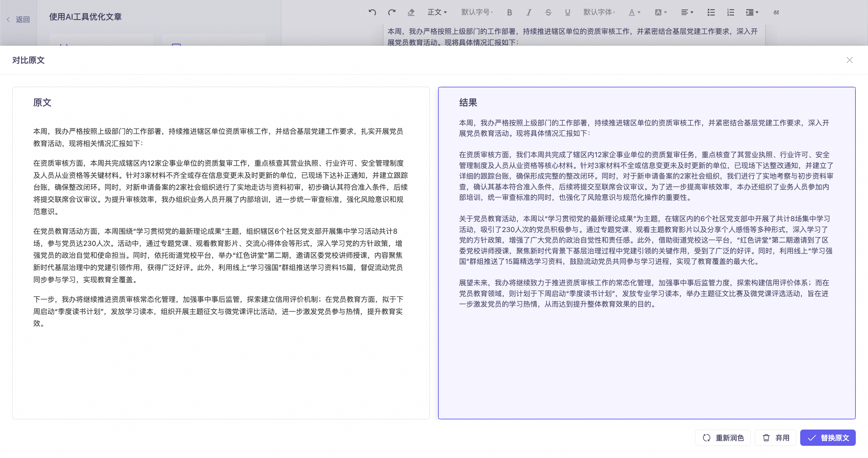The width and height of the screenshot is (868, 458).
Task: Insert a block quote
Action: pos(776,13)
